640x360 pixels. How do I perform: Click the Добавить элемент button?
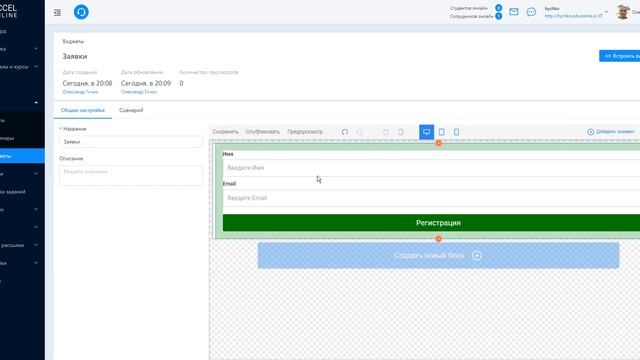click(611, 132)
